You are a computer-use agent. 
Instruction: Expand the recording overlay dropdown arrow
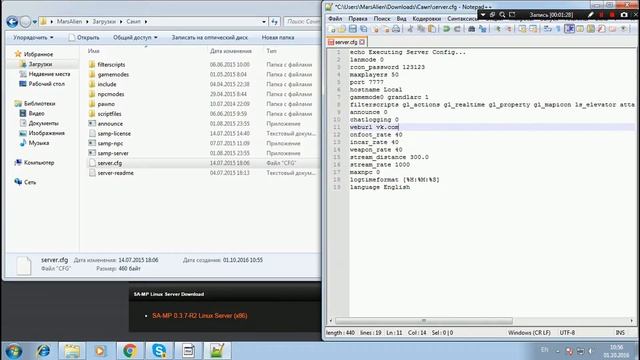pos(483,15)
